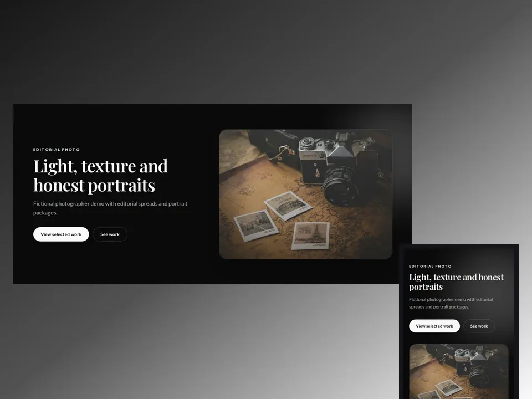Select desktop headline 'Light, texture and honest portraits'
Image resolution: width=532 pixels, height=399 pixels.
(x=100, y=176)
